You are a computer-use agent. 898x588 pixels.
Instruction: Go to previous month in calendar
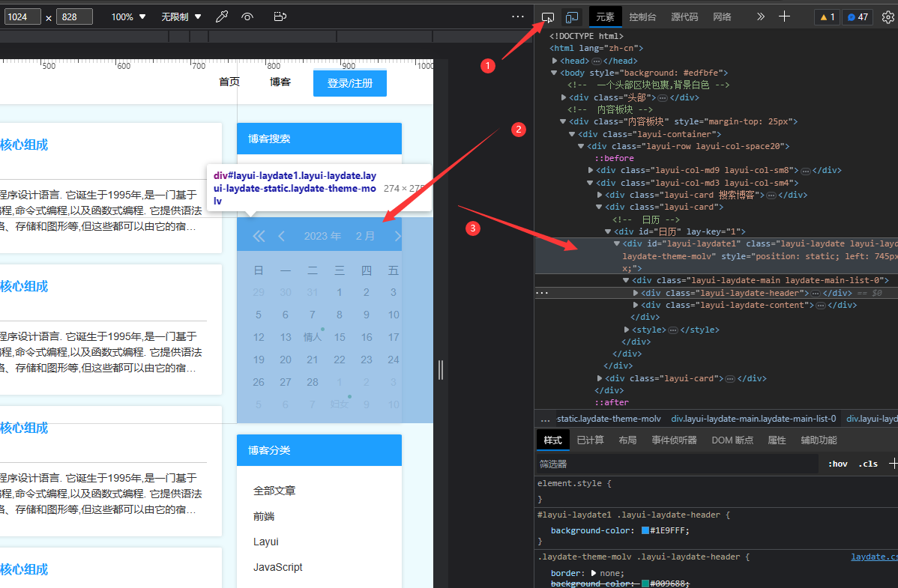pos(281,237)
